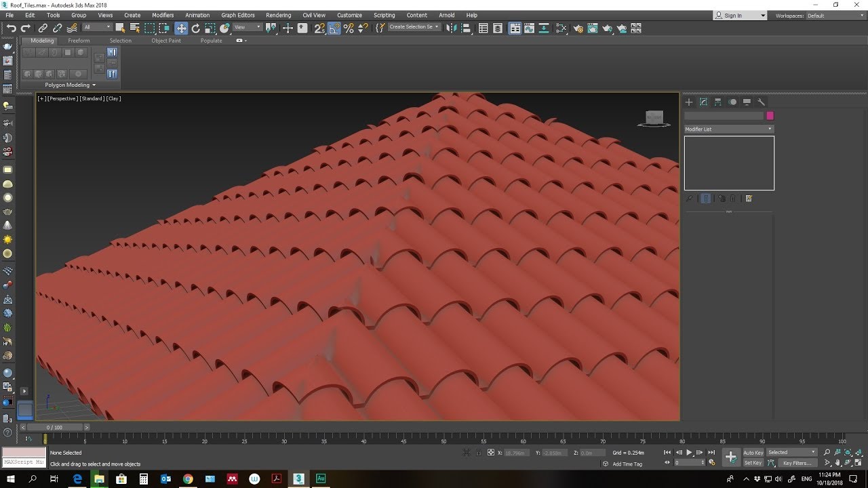Activate the Select and Link tool
868x488 pixels.
point(43,28)
